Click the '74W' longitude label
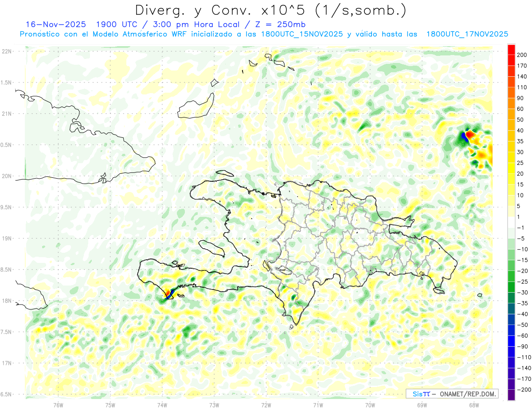This screenshot has height=411, width=532. pos(162,405)
